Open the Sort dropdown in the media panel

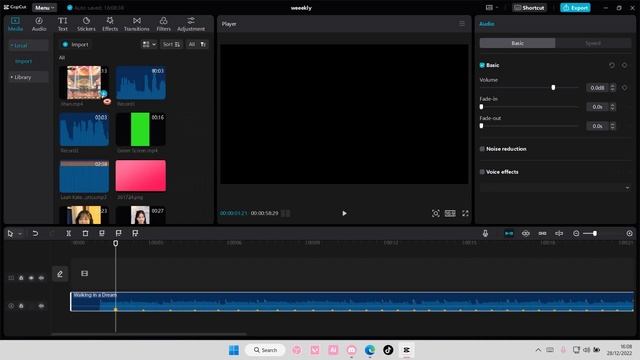171,44
